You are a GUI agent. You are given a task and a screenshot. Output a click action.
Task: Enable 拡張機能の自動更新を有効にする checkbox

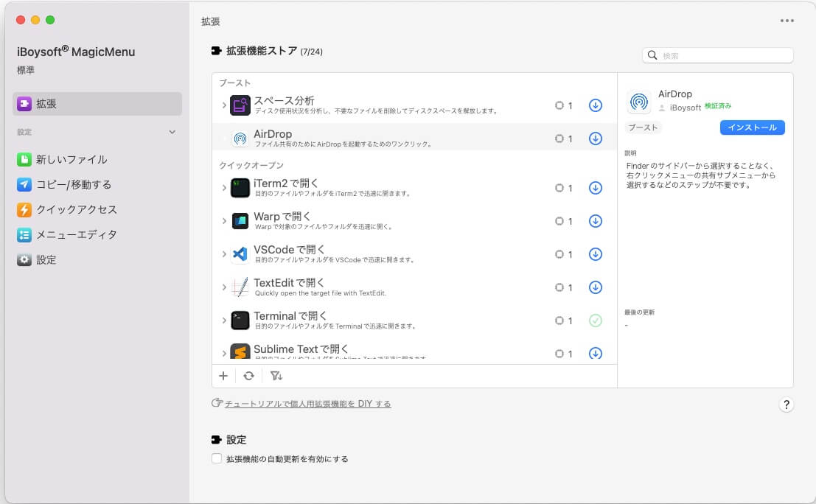[x=217, y=458]
